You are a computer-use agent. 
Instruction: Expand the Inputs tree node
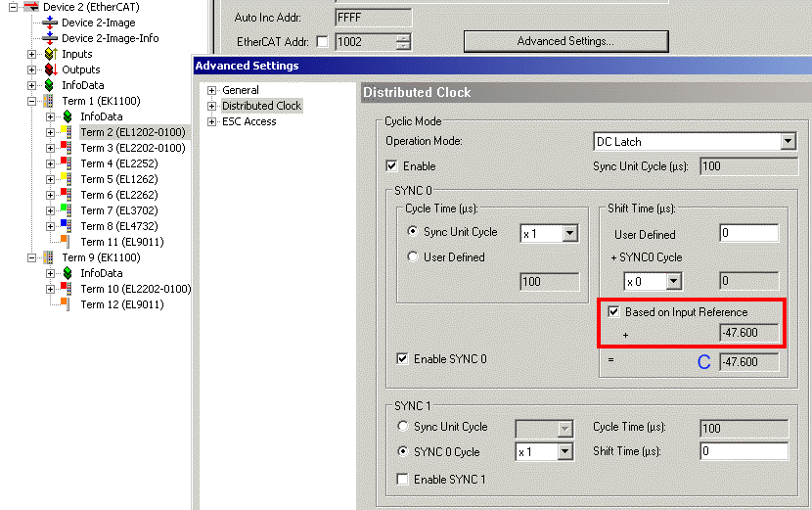31,54
